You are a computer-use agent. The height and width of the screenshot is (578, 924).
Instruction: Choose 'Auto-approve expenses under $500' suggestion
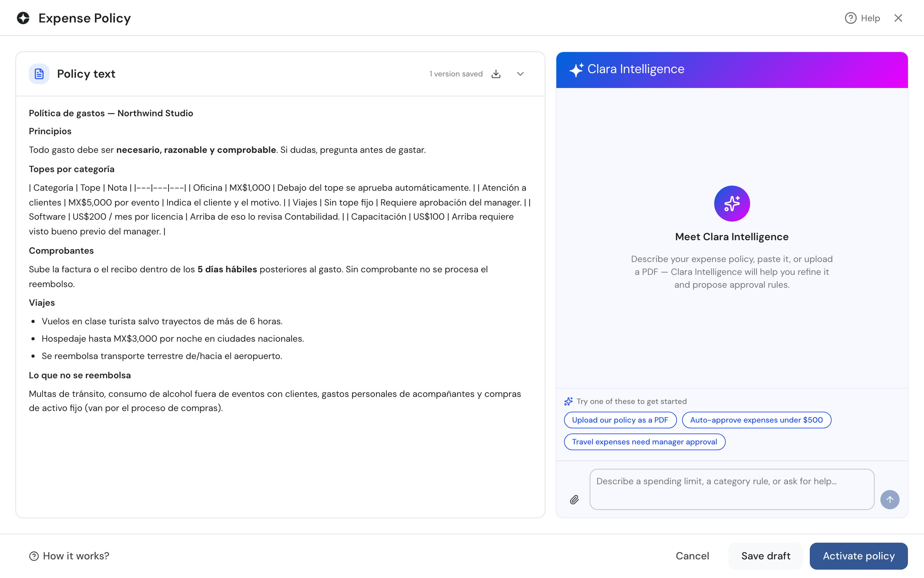coord(757,420)
